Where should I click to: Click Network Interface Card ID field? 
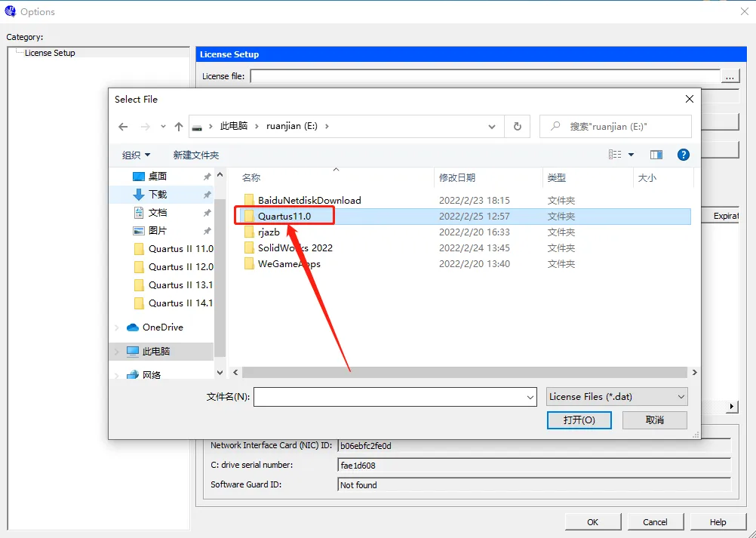534,446
